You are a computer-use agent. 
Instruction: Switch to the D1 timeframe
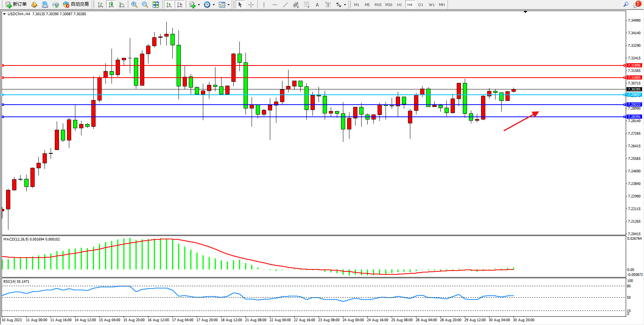coord(421,5)
